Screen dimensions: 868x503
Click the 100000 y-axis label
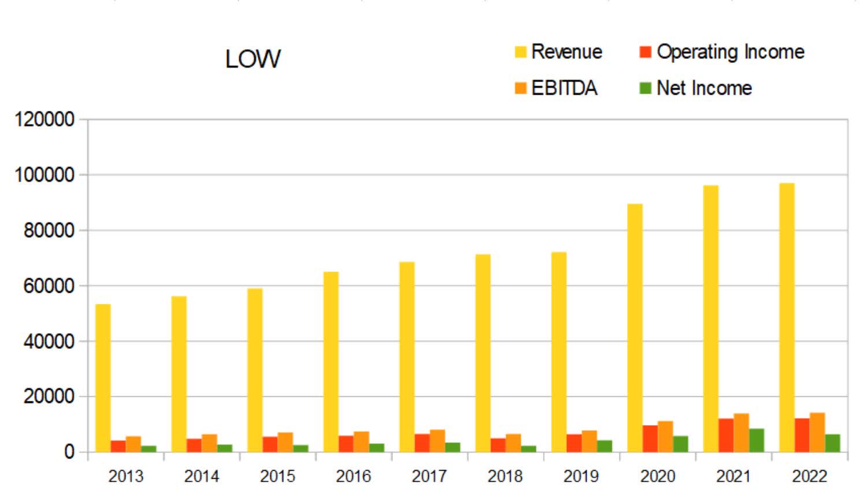point(44,175)
